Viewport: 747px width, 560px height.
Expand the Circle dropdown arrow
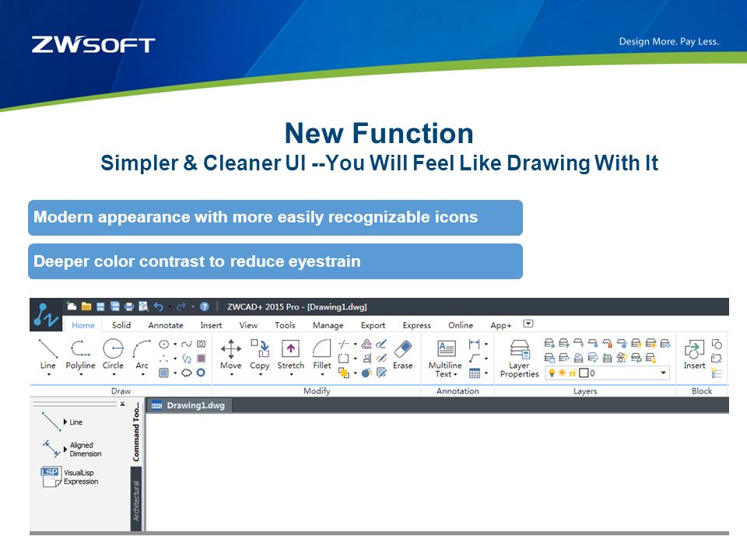[114, 375]
